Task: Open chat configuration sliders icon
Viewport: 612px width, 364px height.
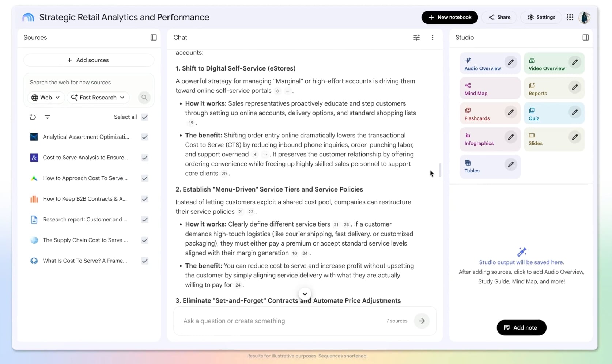Action: (x=416, y=37)
